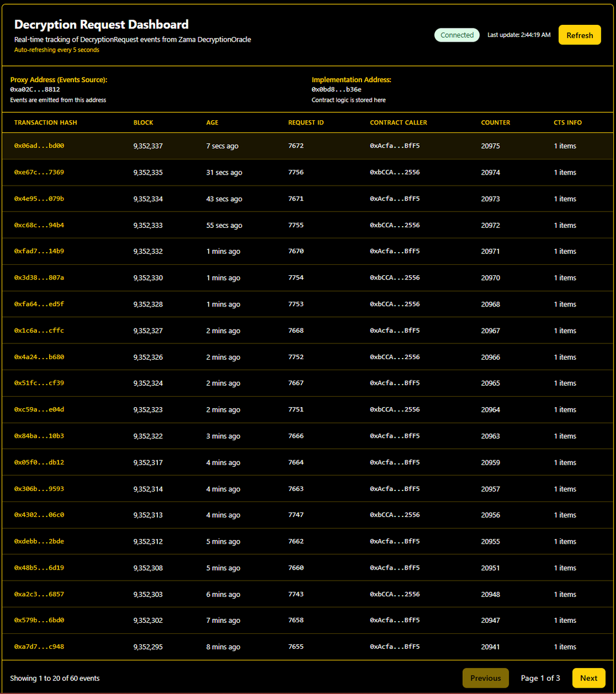This screenshot has width=616, height=694.
Task: Click contract caller in request 7672 row
Action: (x=395, y=146)
